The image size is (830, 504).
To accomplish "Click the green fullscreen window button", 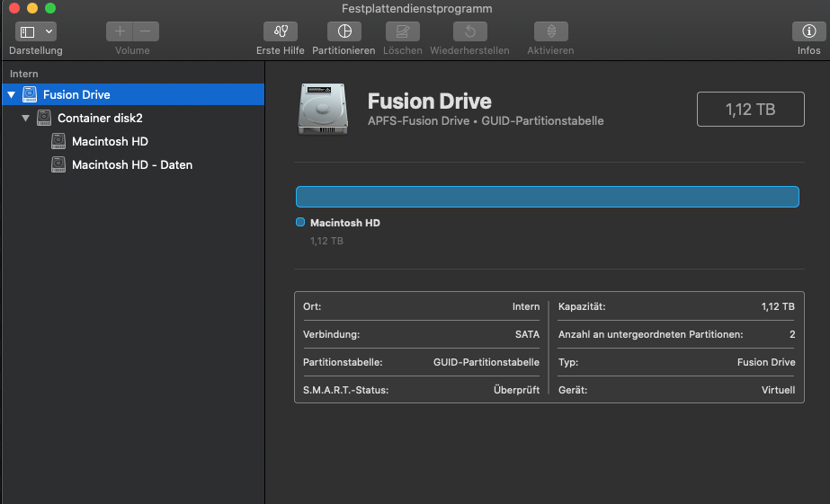I will (50, 8).
